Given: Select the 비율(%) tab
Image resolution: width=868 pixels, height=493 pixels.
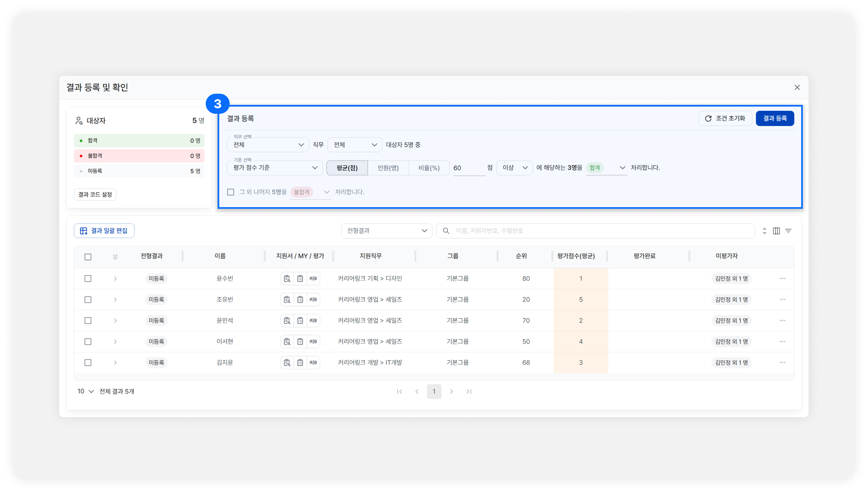Looking at the screenshot, I should coord(429,168).
